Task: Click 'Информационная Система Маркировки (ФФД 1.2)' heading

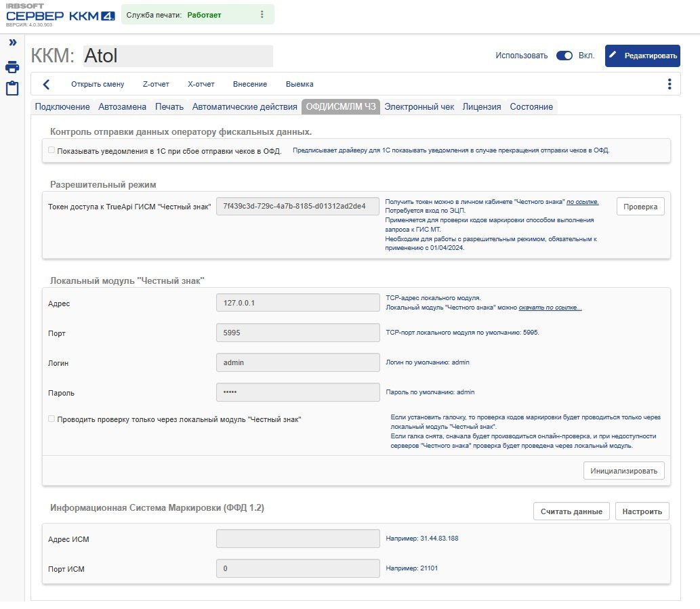Action: 157,507
